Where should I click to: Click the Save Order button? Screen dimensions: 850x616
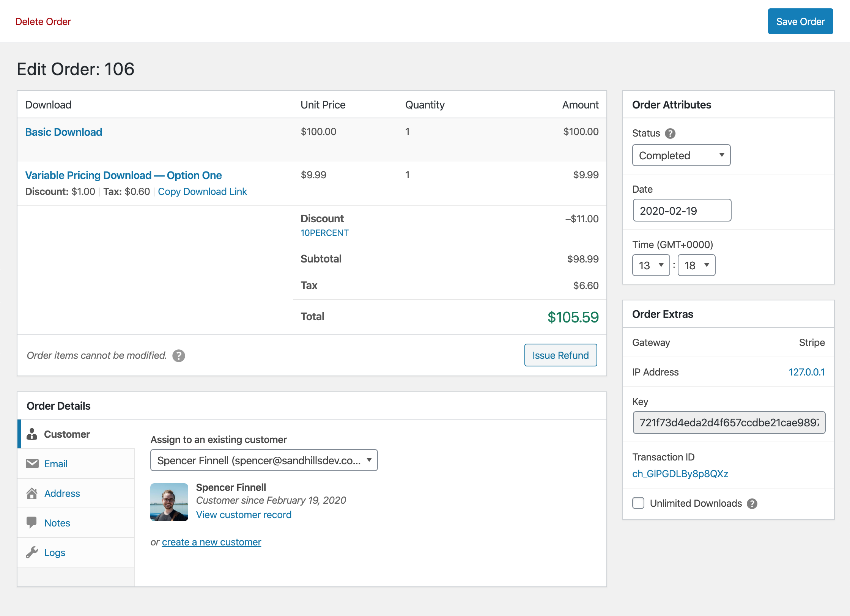click(x=800, y=22)
